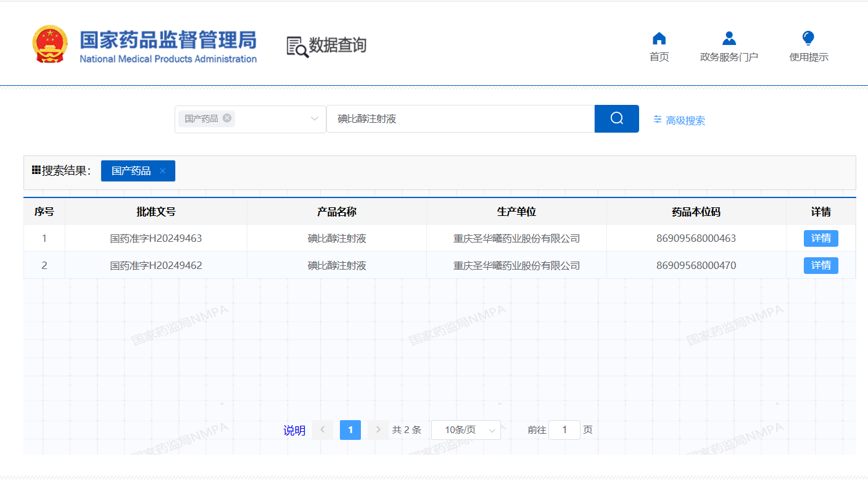Select the 国产药品 search result tab

pos(131,171)
